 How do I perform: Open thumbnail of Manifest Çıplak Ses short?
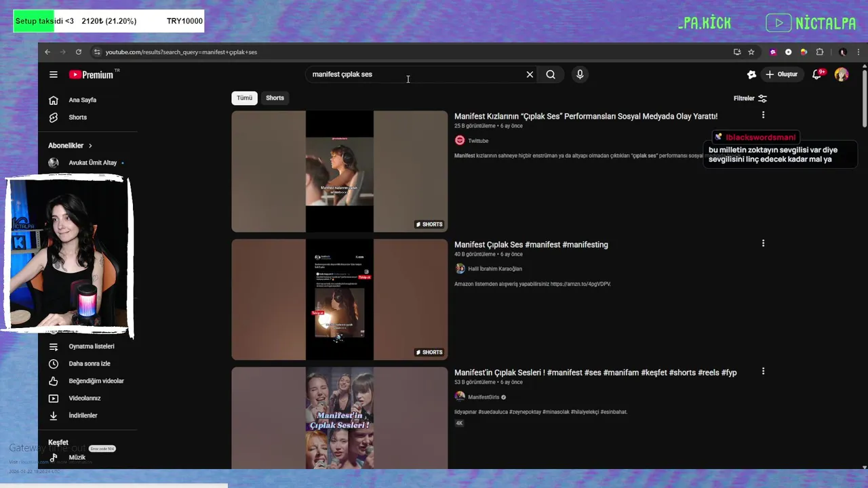(x=340, y=300)
